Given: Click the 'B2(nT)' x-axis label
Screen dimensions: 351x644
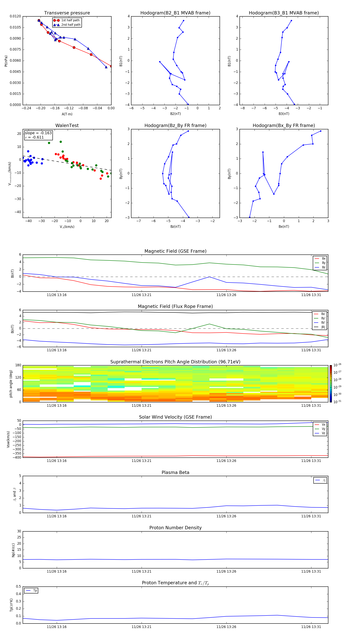Looking at the screenshot, I should [175, 114].
